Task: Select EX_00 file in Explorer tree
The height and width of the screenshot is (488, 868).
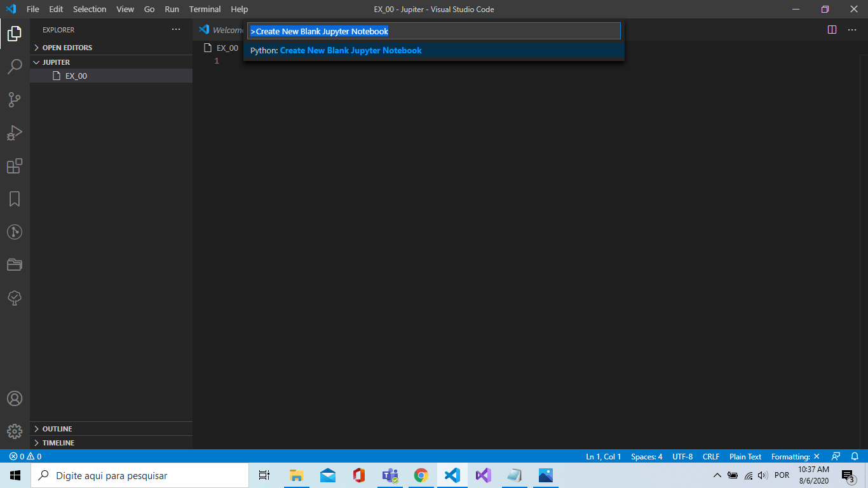Action: [111, 76]
